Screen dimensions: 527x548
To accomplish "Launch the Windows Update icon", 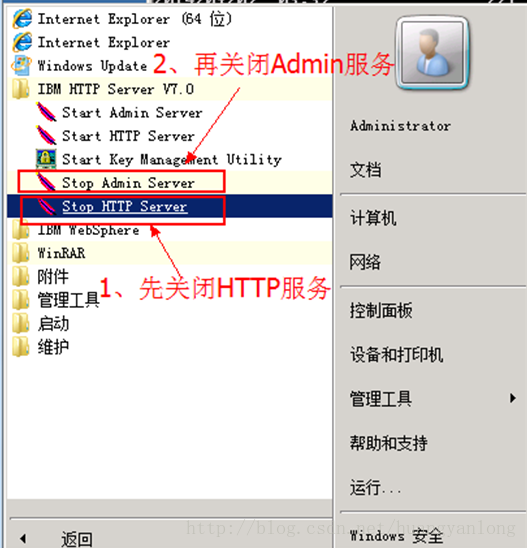I will tap(21, 65).
